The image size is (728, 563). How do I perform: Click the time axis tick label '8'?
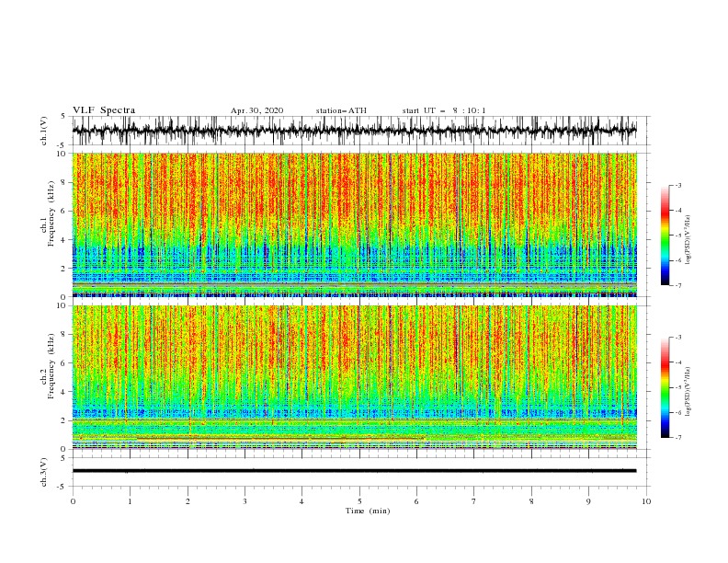click(x=531, y=501)
